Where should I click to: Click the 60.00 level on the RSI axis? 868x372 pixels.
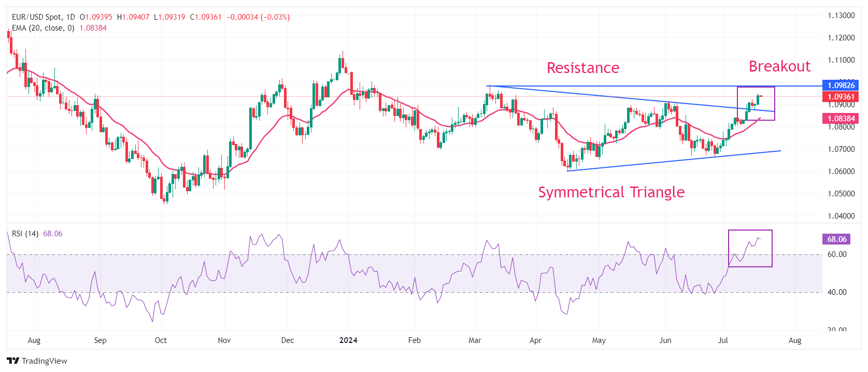tap(837, 254)
